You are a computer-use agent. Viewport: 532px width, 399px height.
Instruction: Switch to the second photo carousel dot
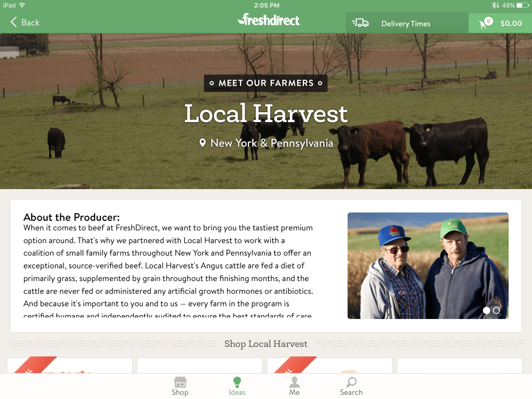496,310
